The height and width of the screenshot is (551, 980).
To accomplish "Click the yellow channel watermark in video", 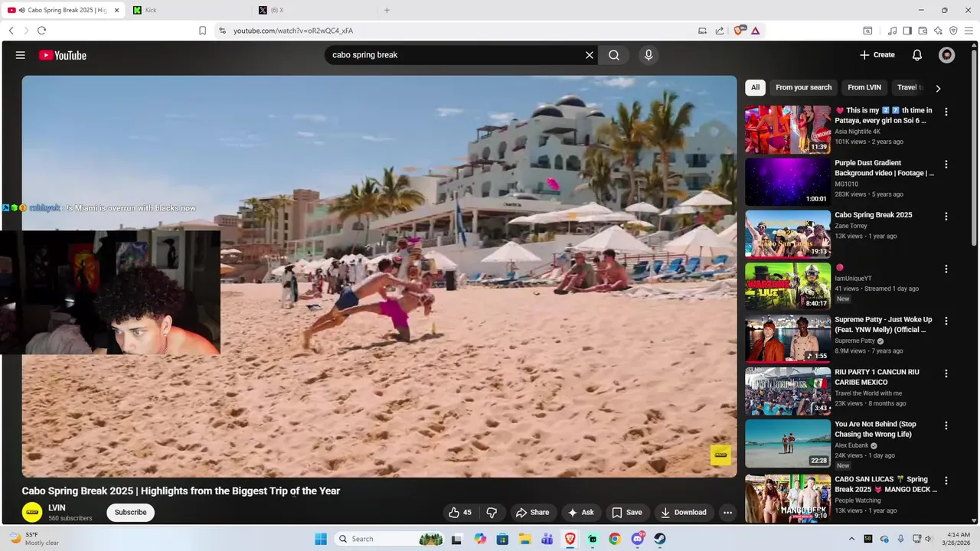I will coord(720,455).
